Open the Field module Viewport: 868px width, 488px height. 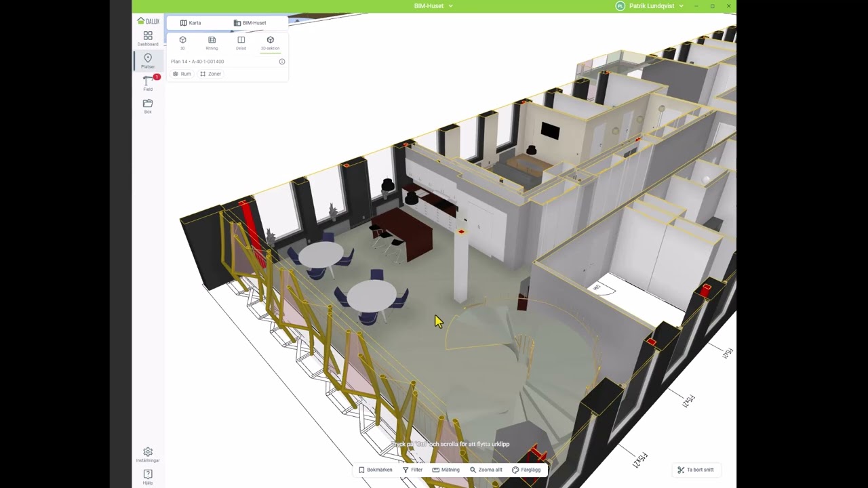(x=148, y=83)
